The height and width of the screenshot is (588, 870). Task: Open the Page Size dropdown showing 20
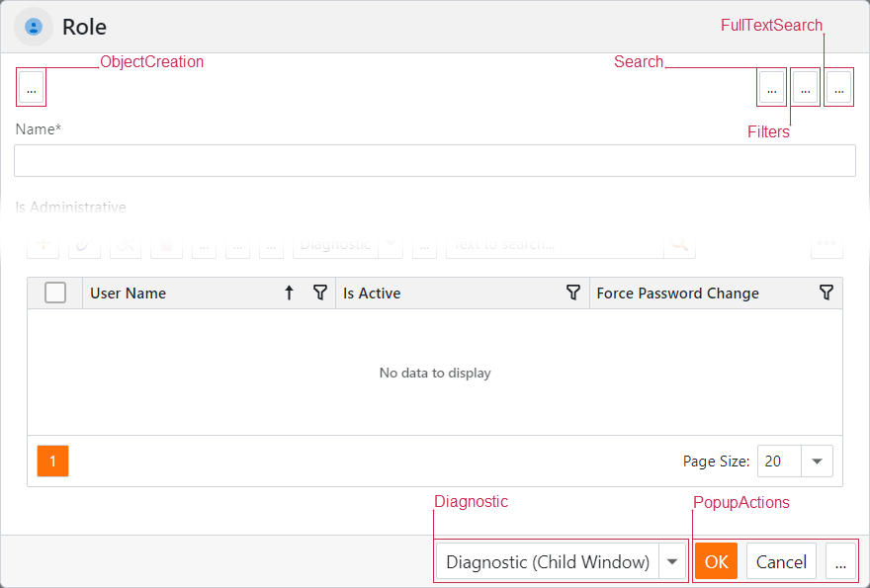tap(817, 461)
